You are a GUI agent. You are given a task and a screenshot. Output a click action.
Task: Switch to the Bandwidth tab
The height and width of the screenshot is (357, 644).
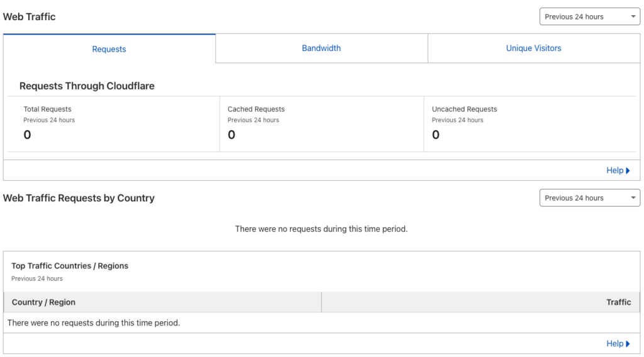pos(321,48)
